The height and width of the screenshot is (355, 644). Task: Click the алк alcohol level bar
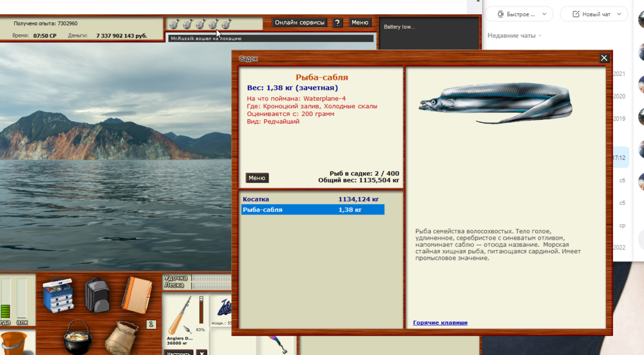pyautogui.click(x=22, y=299)
